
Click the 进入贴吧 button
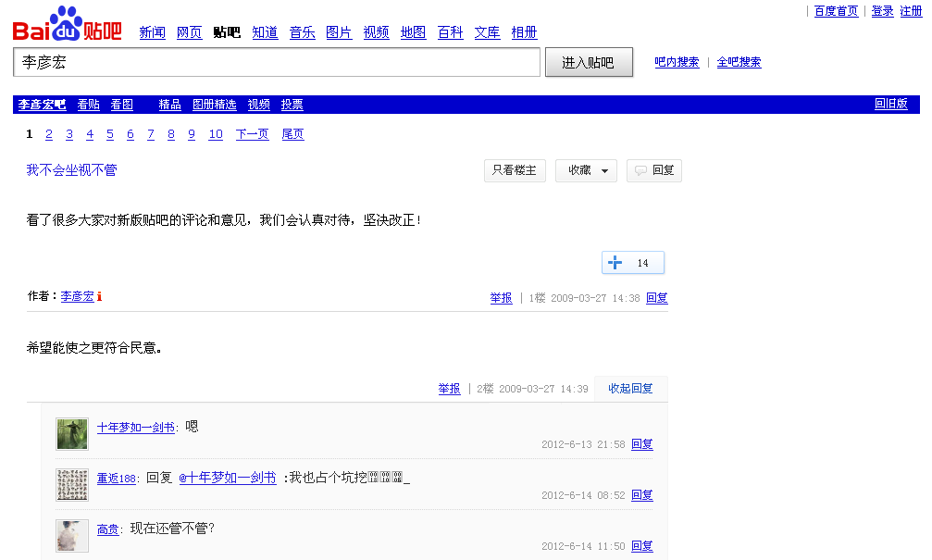tap(589, 62)
